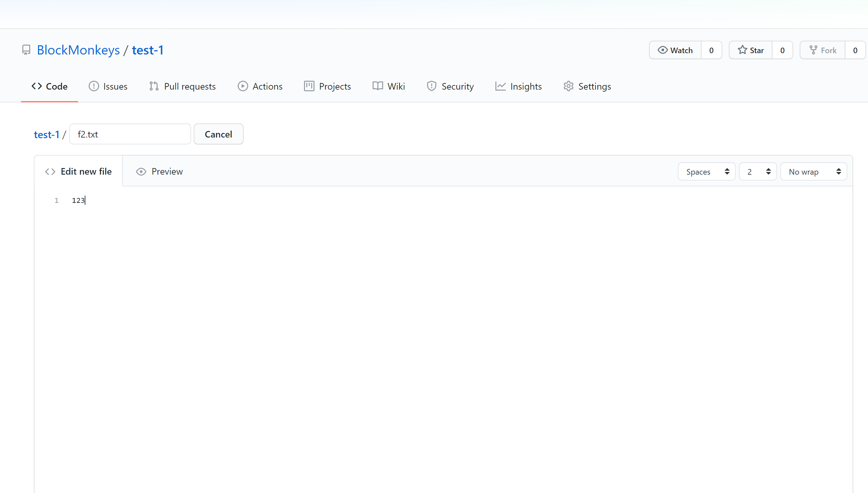
Task: Select the Edit new file tab
Action: pyautogui.click(x=78, y=172)
